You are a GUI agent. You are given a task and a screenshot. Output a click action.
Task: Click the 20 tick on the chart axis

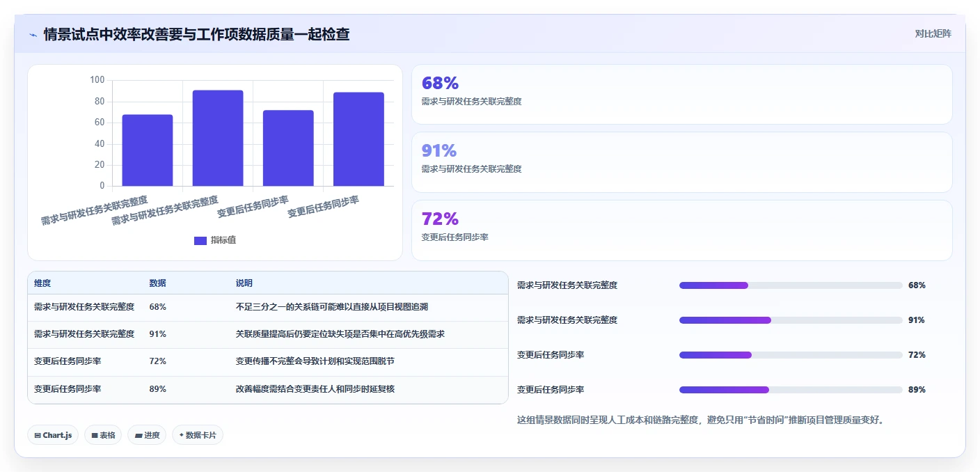(100, 165)
